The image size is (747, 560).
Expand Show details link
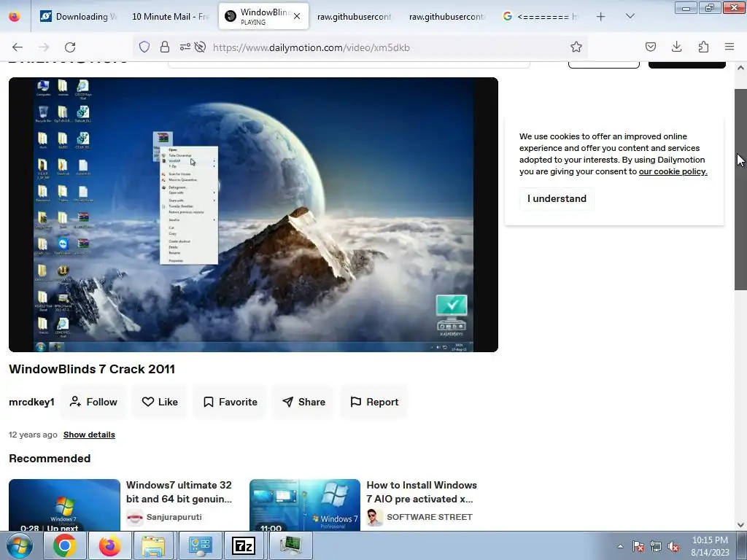(89, 435)
